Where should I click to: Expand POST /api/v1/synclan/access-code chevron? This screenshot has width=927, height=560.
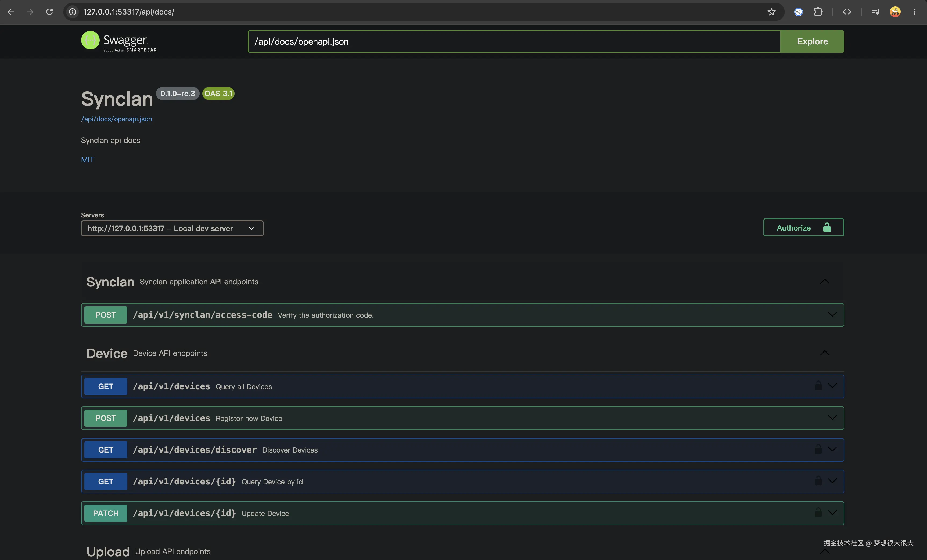(832, 314)
